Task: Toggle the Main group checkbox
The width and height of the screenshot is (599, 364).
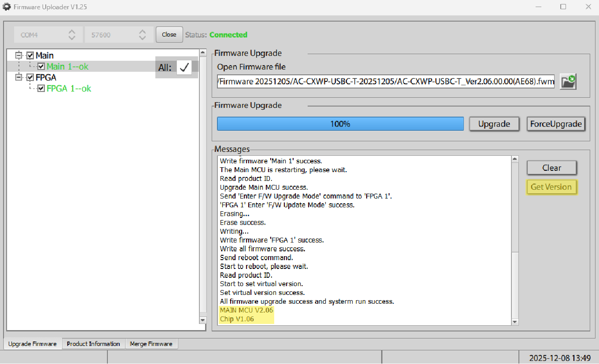Action: (x=30, y=55)
